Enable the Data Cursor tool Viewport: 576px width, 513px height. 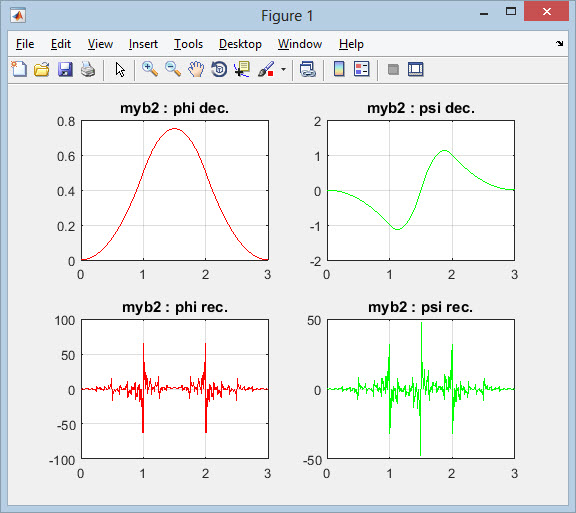242,69
